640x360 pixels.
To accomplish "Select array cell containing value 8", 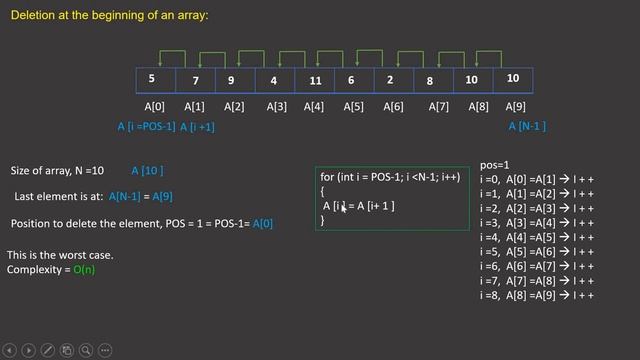I will (x=433, y=80).
